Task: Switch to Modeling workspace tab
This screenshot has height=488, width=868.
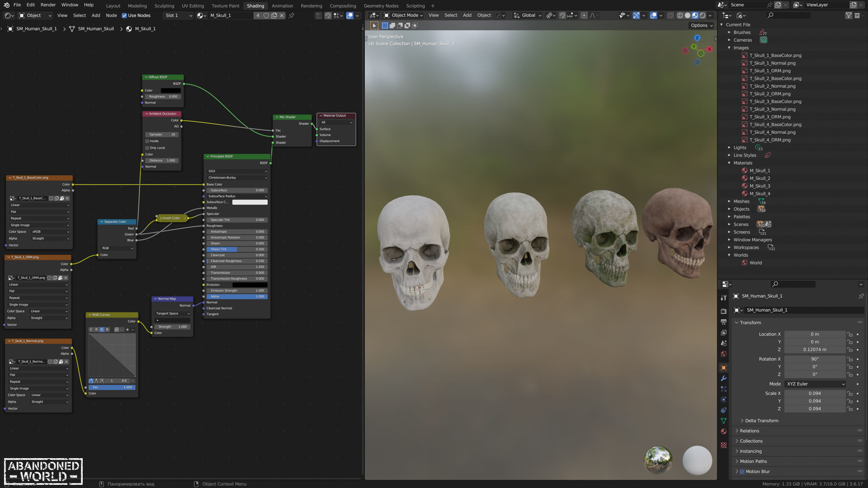Action: tap(137, 6)
